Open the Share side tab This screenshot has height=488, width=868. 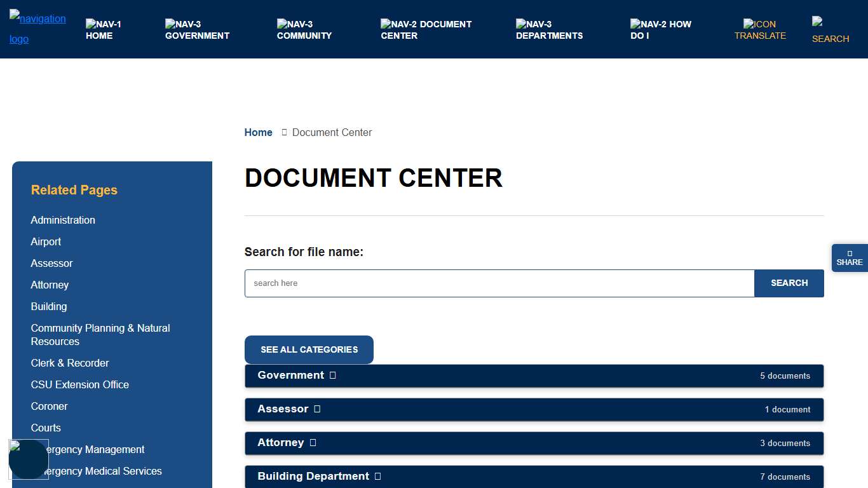(x=850, y=258)
